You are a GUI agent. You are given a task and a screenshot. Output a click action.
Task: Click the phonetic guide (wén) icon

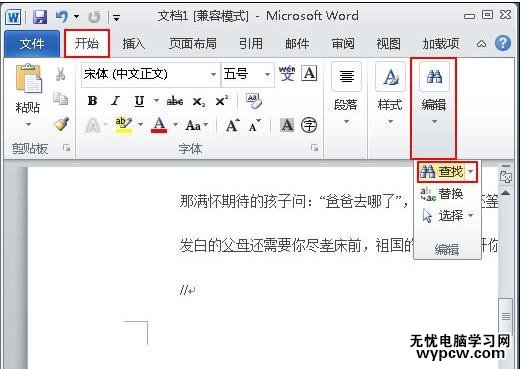tap(287, 73)
